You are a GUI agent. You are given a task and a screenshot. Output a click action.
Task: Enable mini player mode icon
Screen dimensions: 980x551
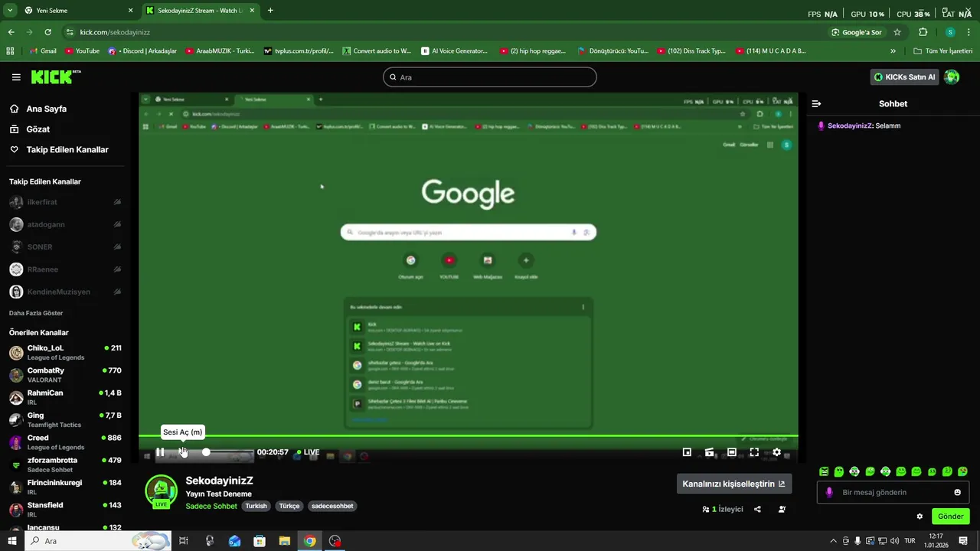tap(687, 452)
